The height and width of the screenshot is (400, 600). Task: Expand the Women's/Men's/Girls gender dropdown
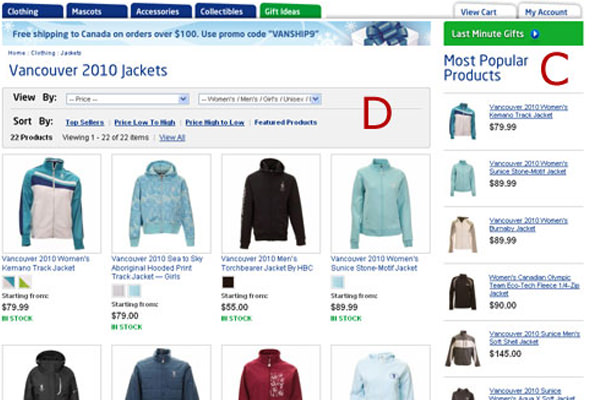[259, 99]
